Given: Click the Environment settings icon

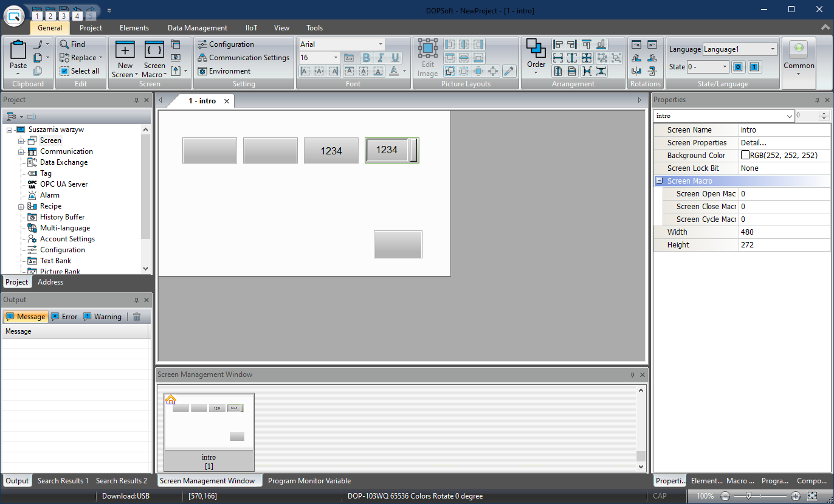Looking at the screenshot, I should tap(203, 71).
